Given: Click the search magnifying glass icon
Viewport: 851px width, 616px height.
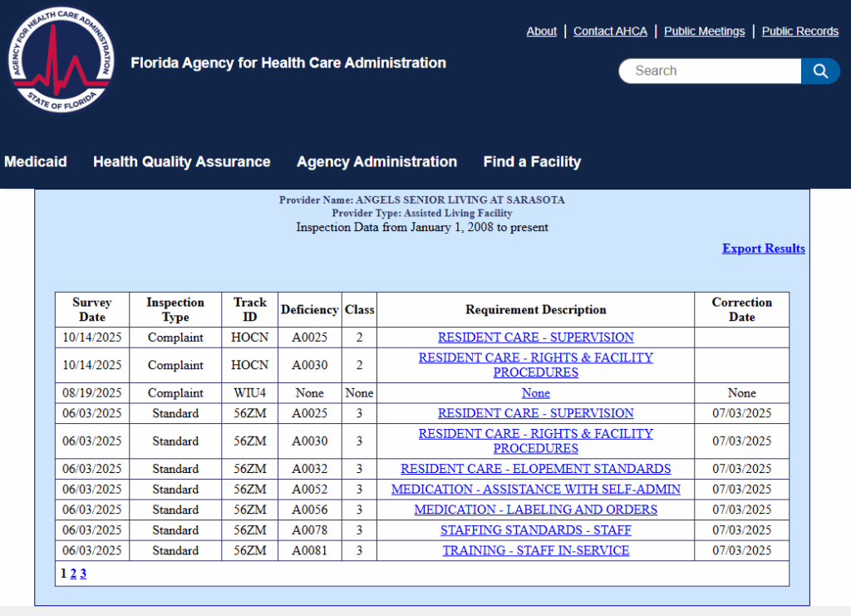Looking at the screenshot, I should click(x=820, y=71).
